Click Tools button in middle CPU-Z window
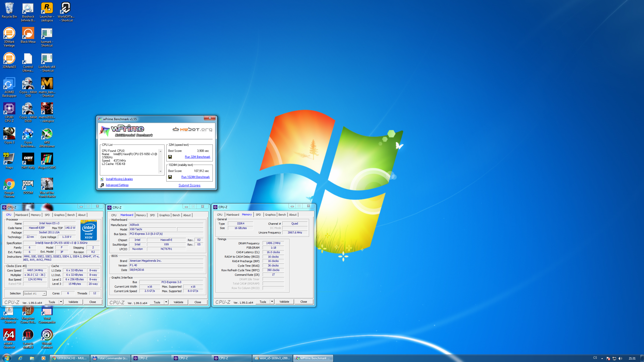644x362 pixels. pos(157,302)
